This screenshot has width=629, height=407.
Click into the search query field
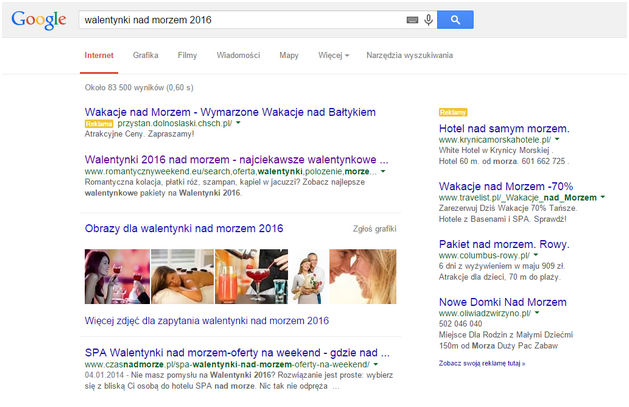point(240,20)
